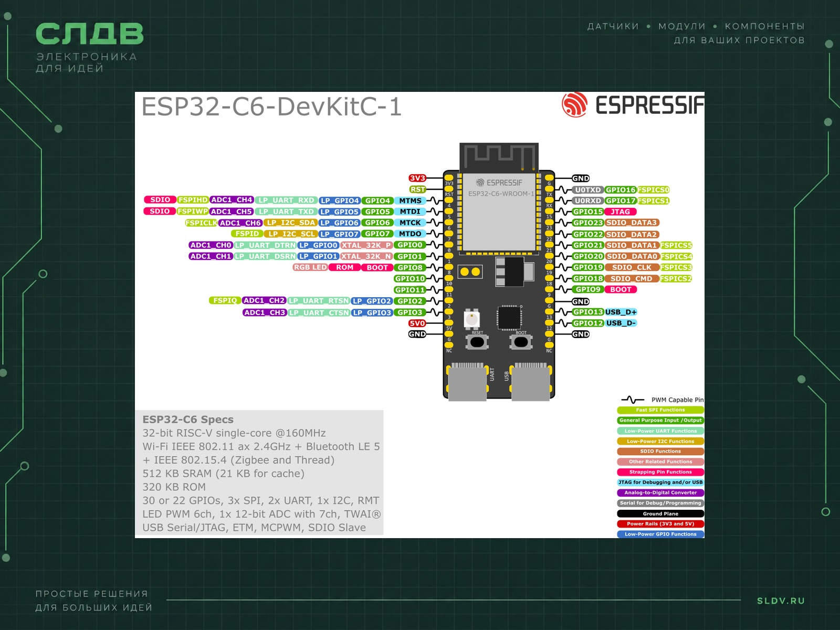Select the SDIO Functions legend swatch

click(660, 451)
